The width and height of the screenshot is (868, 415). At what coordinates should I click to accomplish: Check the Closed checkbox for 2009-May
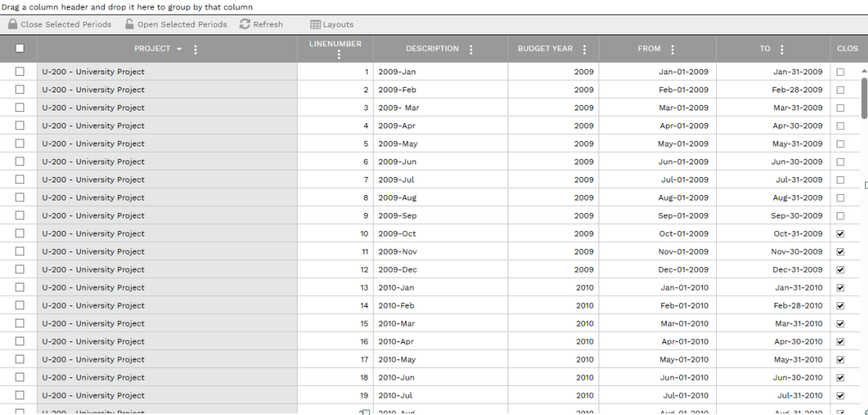click(841, 144)
